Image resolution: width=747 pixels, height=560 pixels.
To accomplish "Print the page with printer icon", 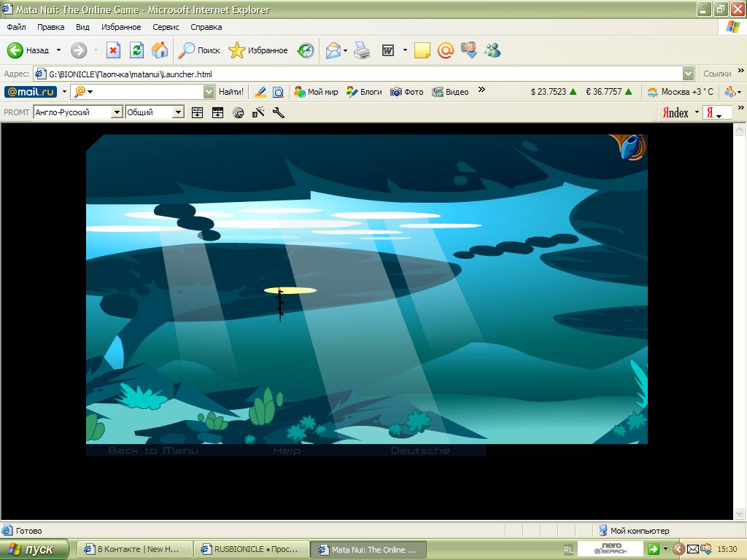I will 362,50.
